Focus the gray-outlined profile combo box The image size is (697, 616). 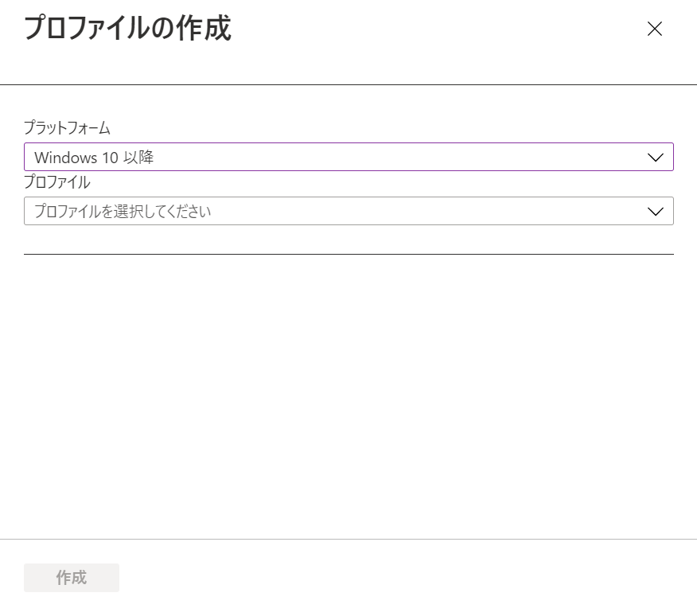(x=348, y=211)
